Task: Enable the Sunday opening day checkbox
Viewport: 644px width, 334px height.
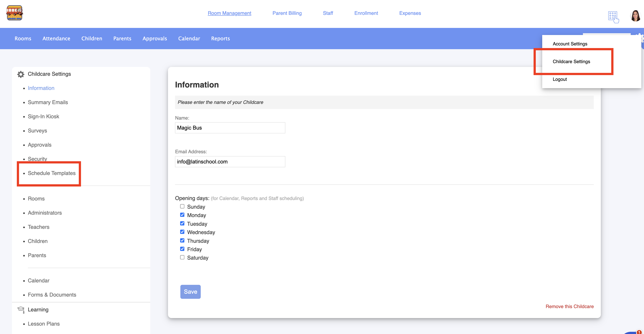Action: 182,206
